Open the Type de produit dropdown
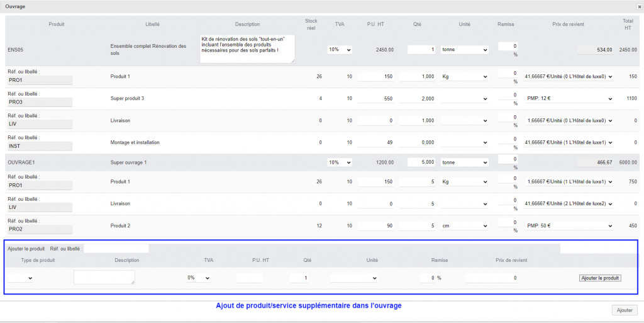This screenshot has height=323, width=644. point(21,278)
